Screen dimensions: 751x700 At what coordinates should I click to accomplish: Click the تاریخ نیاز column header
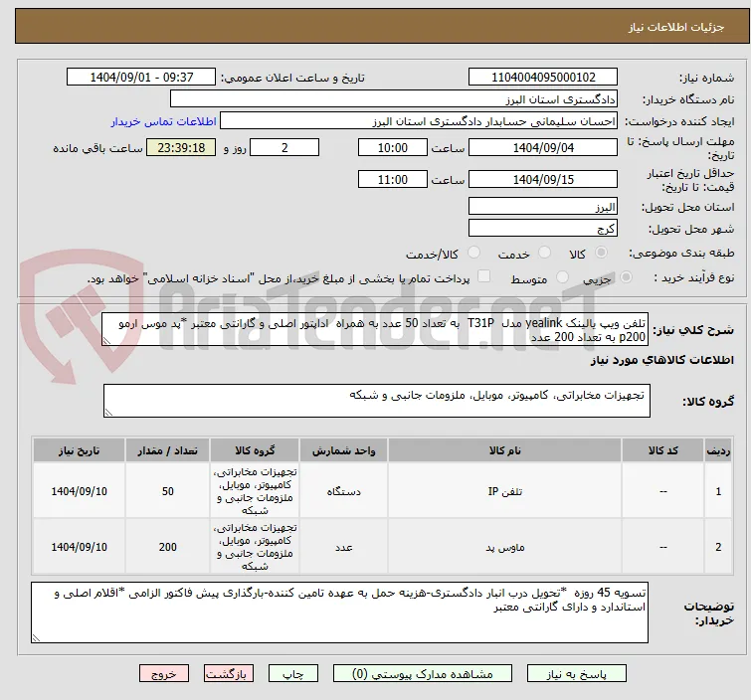(x=79, y=450)
